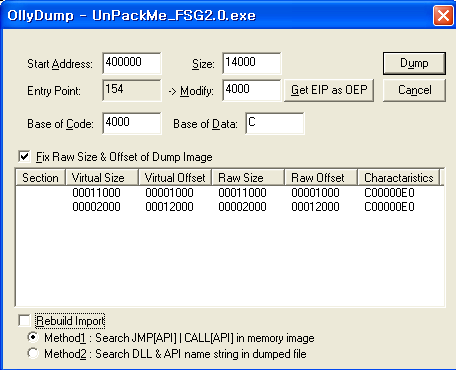
Task: Click the Raw Offset column header
Action: click(321, 178)
